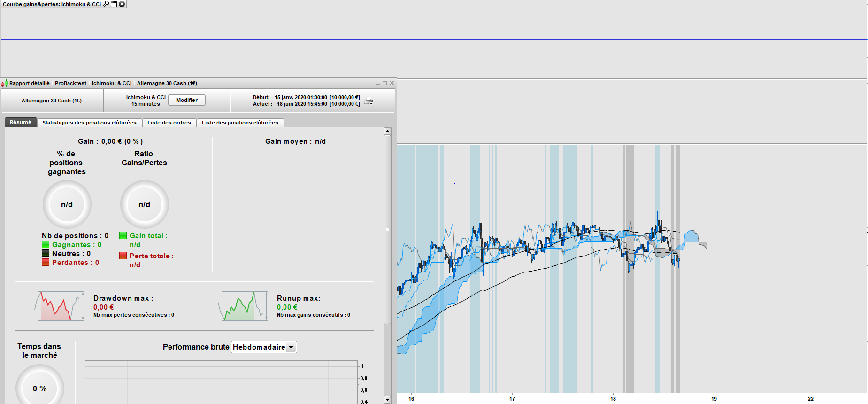Click the 16 date label on chart axis
The image size is (868, 404).
point(411,399)
